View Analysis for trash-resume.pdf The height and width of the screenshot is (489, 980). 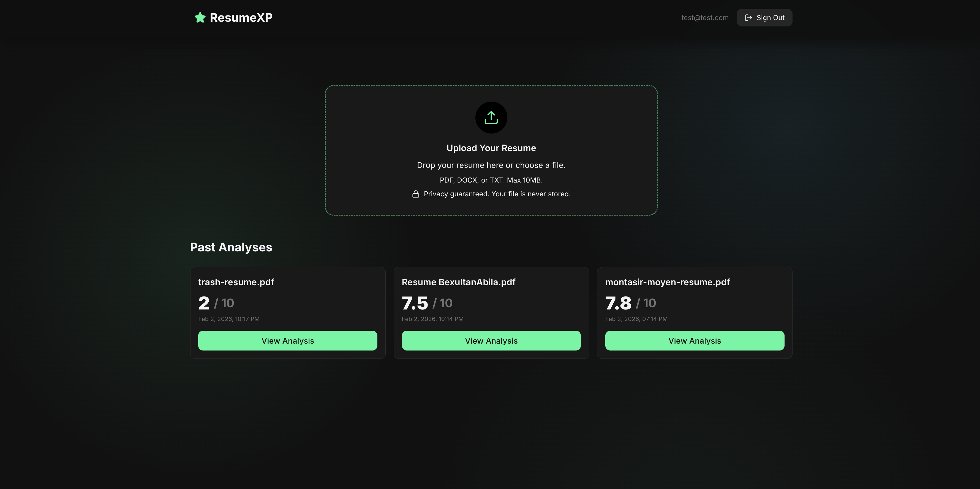tap(287, 341)
